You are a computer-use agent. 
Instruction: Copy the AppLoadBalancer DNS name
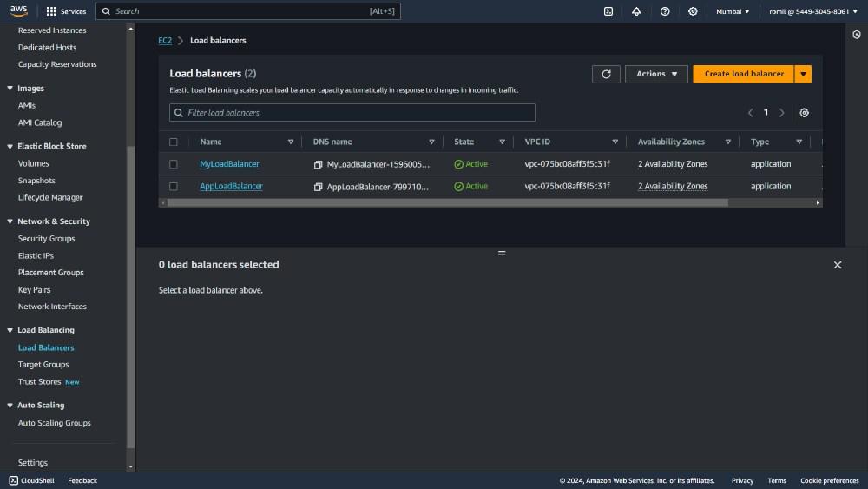(318, 187)
